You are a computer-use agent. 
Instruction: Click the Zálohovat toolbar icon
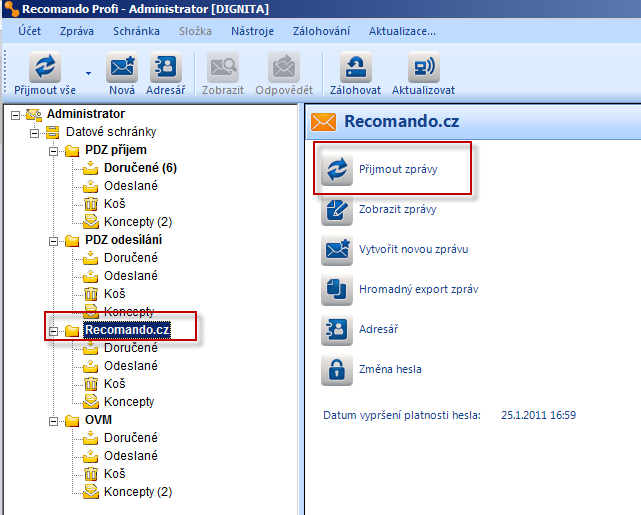click(356, 67)
